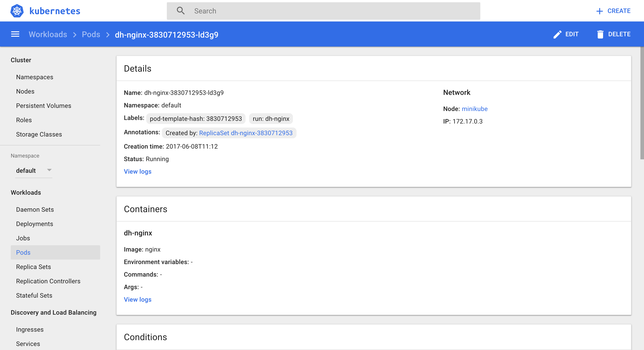Open Services in the sidebar
This screenshot has width=644, height=350.
28,344
